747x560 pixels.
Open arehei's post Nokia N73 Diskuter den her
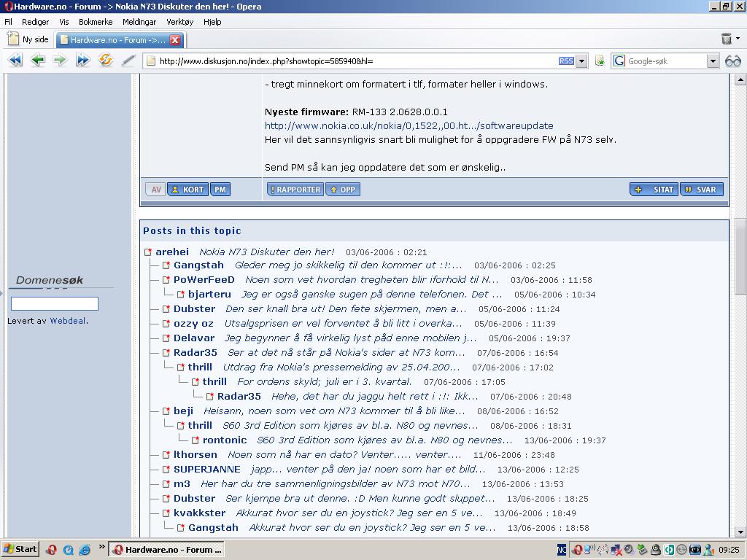coord(267,252)
